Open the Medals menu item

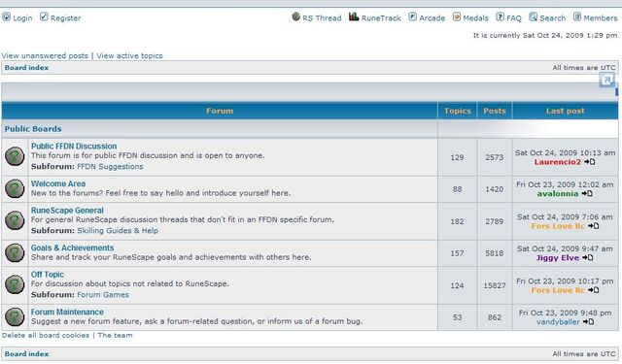(475, 18)
